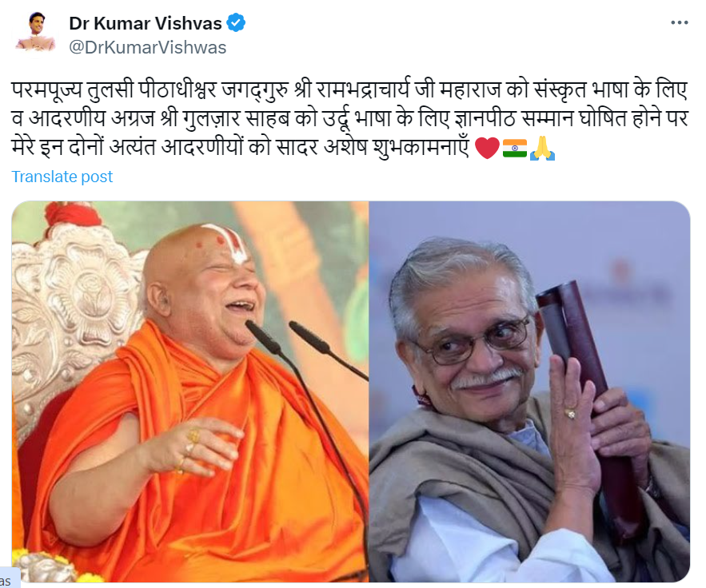Open left photo of man in orange robes
706x588 pixels.
190,391
